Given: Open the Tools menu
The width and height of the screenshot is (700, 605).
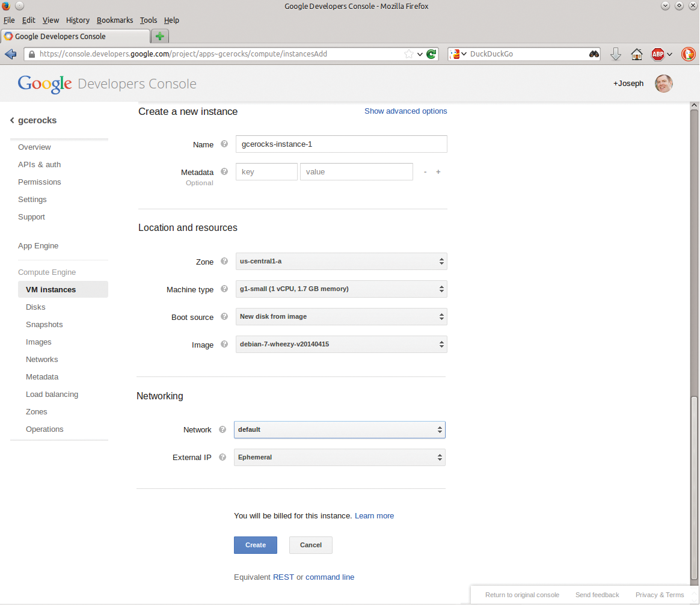Looking at the screenshot, I should (x=148, y=20).
